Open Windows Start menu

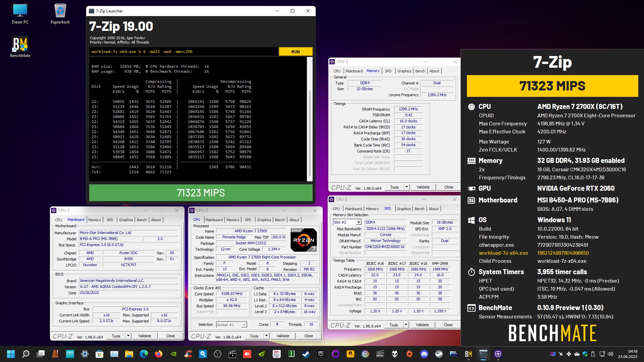(11, 354)
